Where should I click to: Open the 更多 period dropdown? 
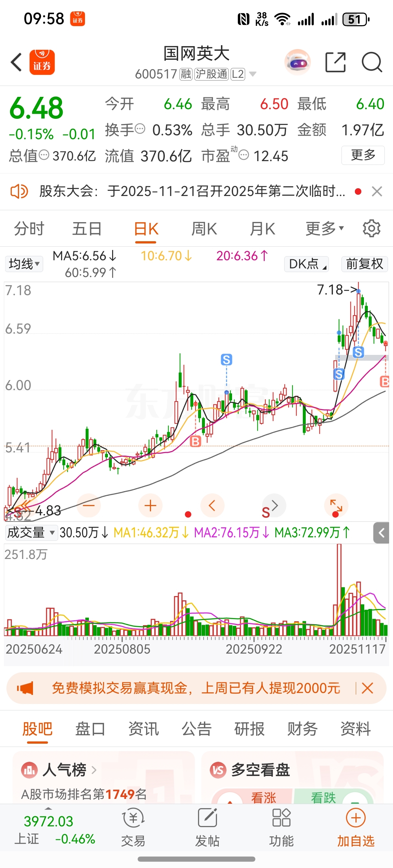pos(325,228)
